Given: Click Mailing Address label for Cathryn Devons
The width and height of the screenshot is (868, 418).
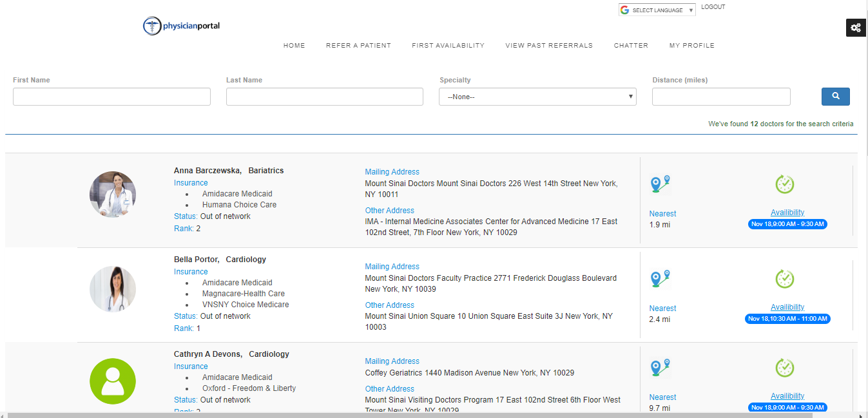Looking at the screenshot, I should 392,361.
